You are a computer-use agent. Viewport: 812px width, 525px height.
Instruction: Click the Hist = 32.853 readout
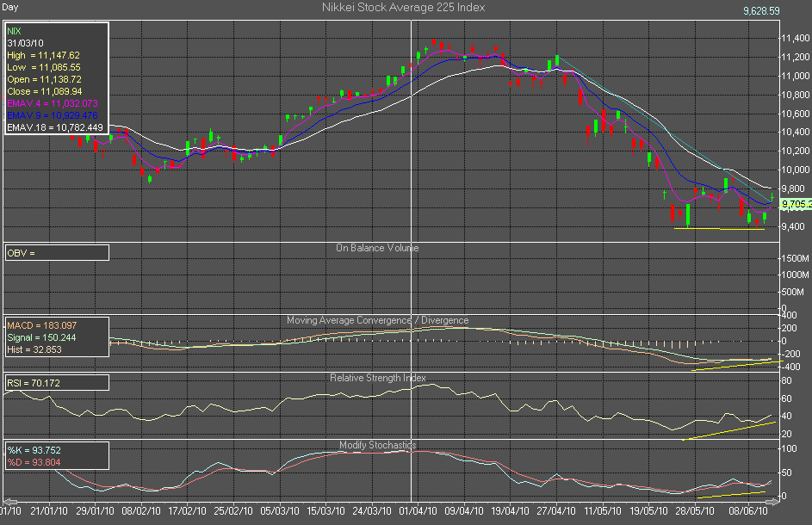pos(34,349)
